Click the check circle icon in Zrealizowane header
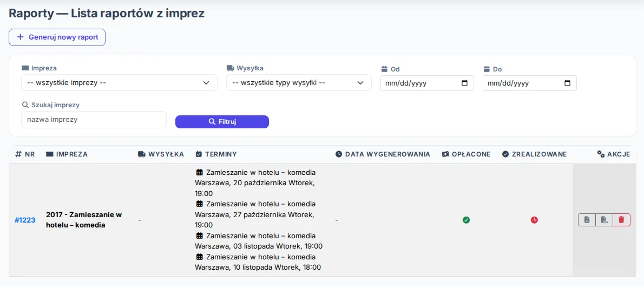 tap(505, 154)
